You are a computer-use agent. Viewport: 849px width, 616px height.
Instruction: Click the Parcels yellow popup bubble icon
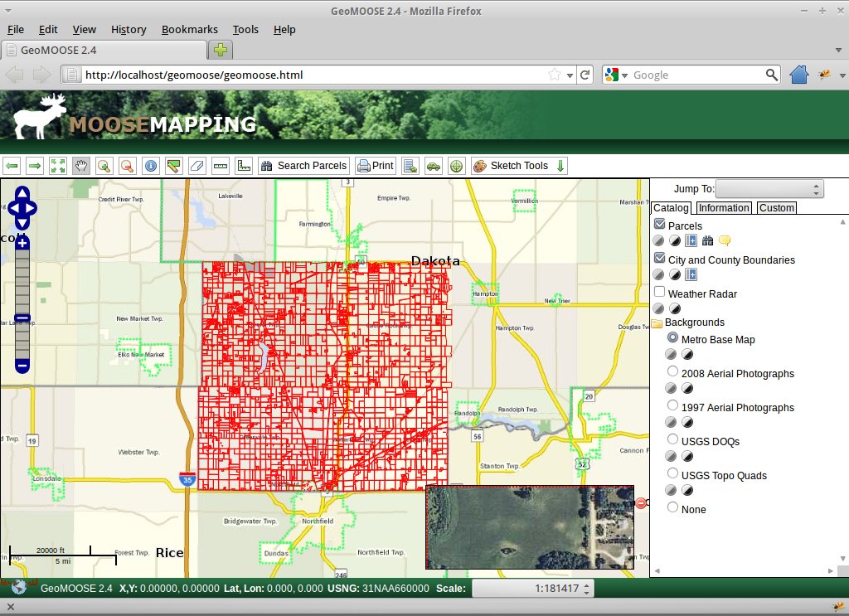coord(724,240)
